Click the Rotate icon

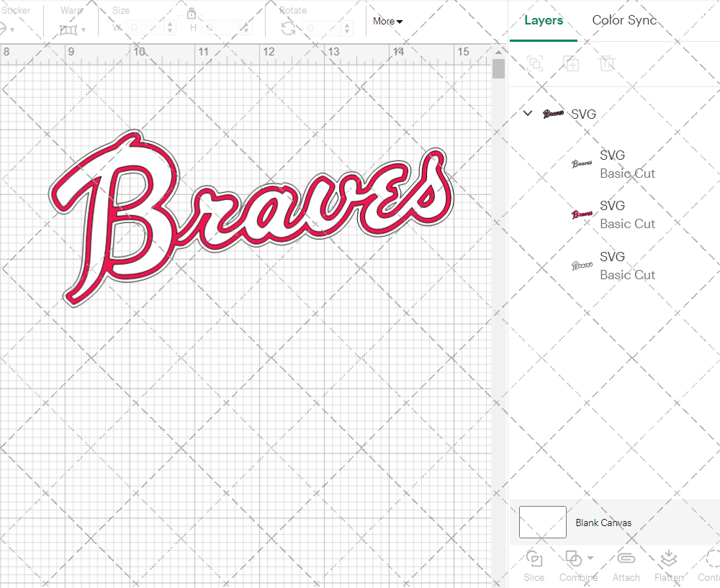click(289, 29)
